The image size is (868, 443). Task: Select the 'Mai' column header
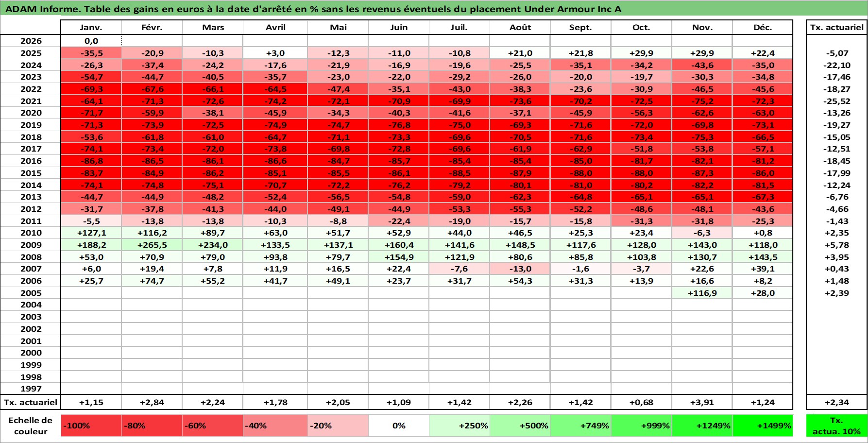[338, 27]
